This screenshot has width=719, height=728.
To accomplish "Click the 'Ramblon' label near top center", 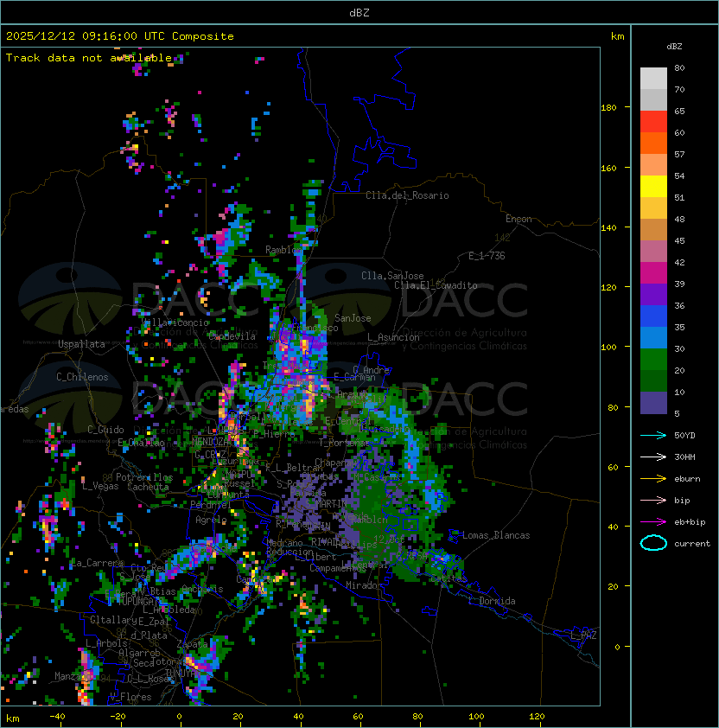I will tap(283, 250).
